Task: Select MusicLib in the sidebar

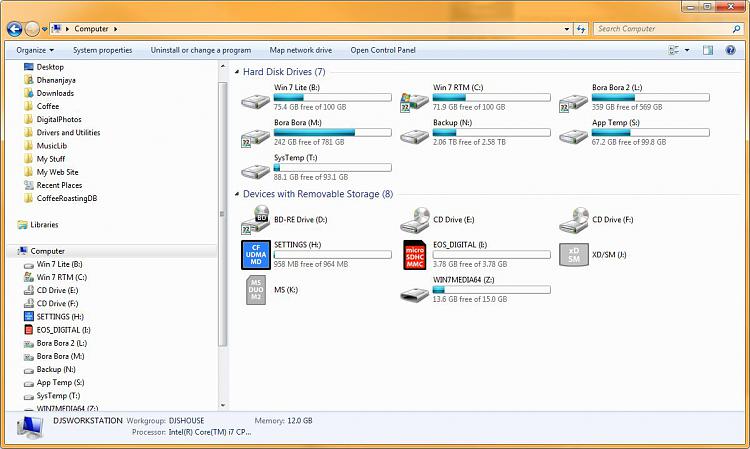Action: pyautogui.click(x=52, y=146)
